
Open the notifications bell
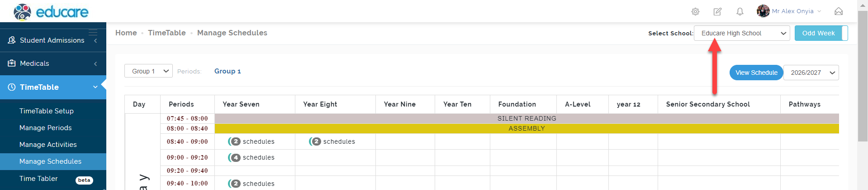tap(740, 12)
